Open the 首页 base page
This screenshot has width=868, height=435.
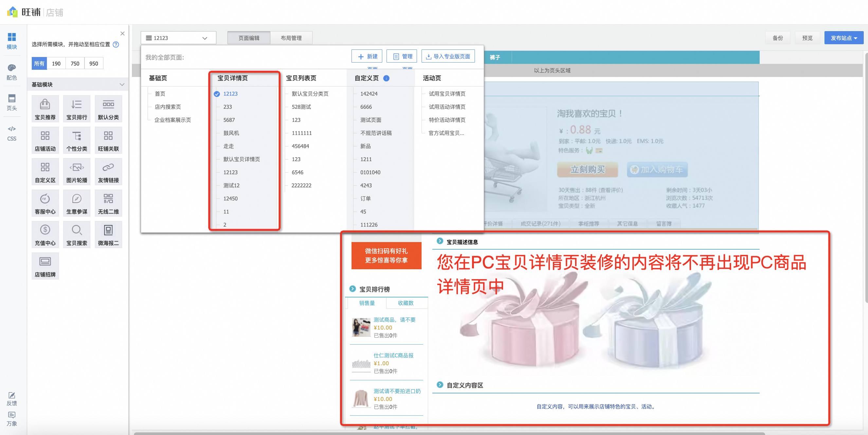point(160,94)
